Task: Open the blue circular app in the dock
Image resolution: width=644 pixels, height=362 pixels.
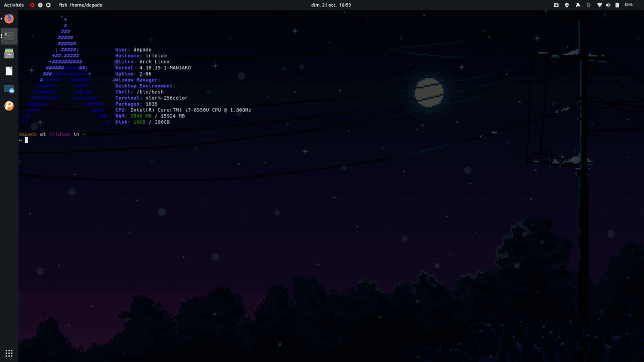Action: [9, 88]
